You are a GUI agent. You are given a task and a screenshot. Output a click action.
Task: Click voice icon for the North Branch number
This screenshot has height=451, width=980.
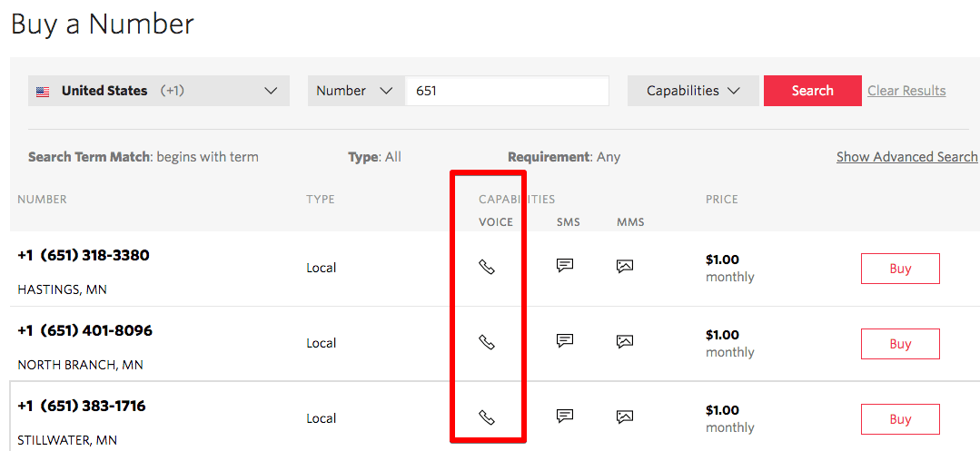click(487, 342)
